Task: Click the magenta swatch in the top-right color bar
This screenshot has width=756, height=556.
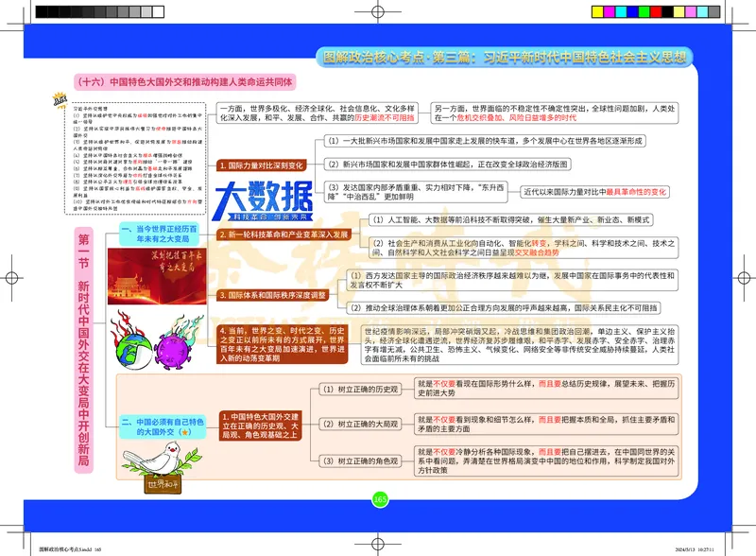Action: (610, 11)
